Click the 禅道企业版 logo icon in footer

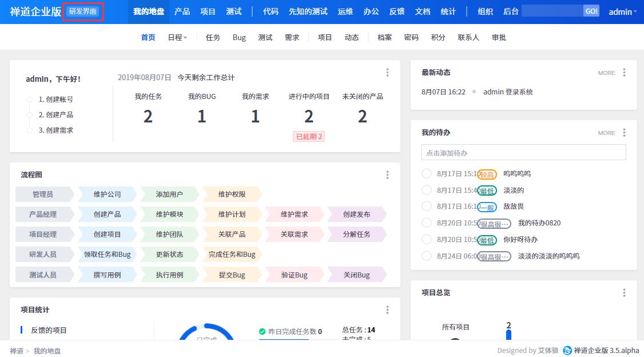pyautogui.click(x=567, y=351)
